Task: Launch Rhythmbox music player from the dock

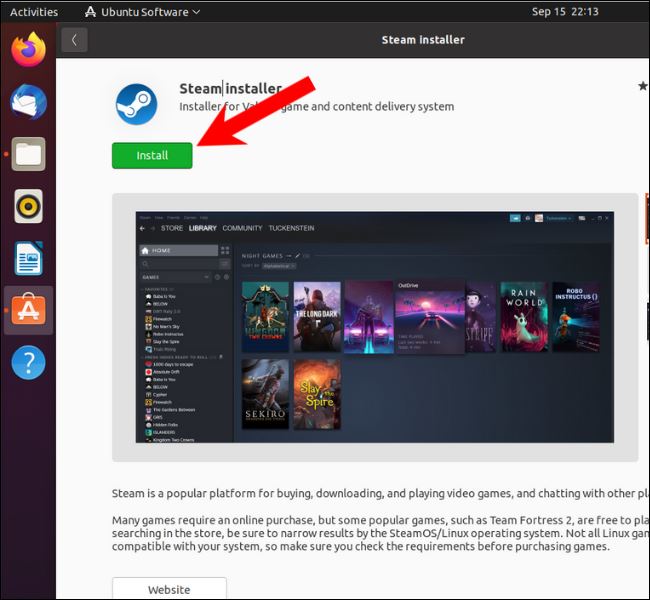Action: point(28,206)
